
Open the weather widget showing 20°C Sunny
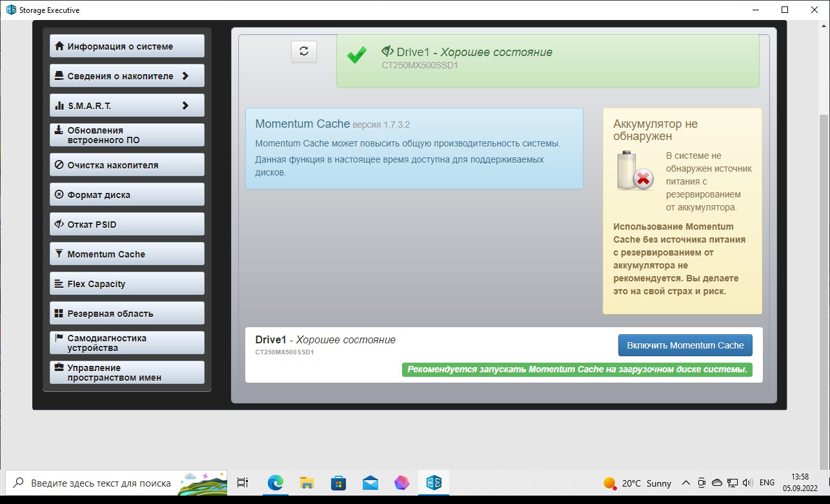coord(638,483)
